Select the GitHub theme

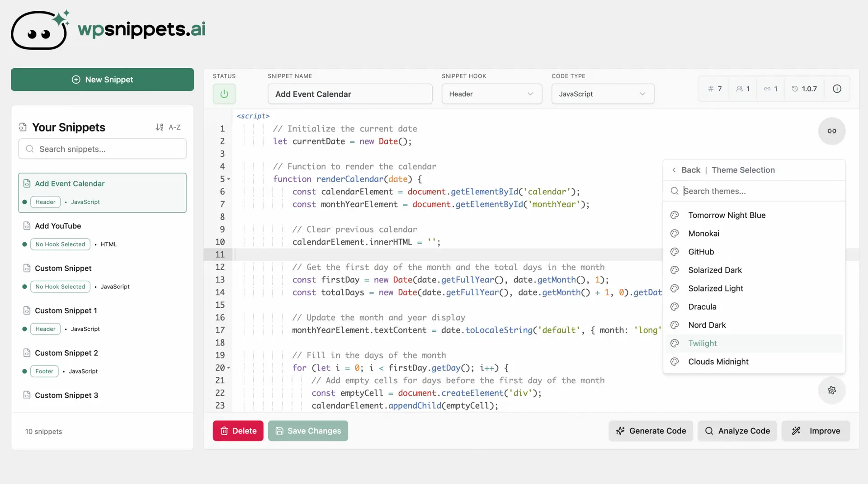pos(754,252)
